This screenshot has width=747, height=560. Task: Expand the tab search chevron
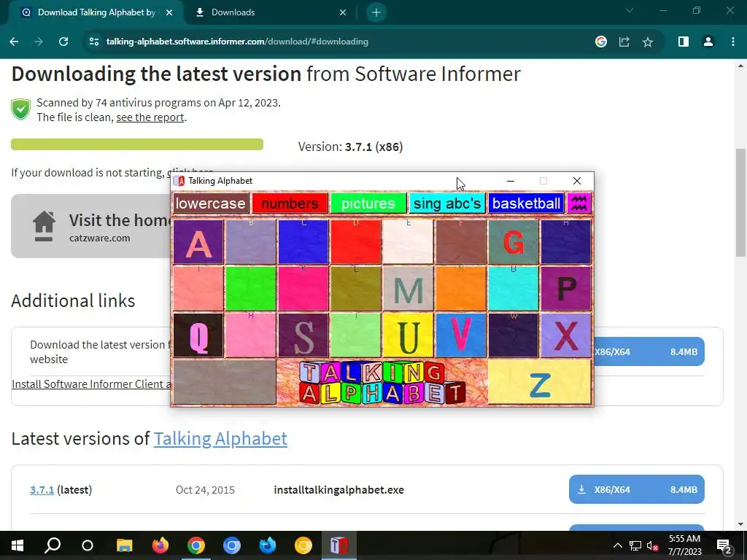(x=630, y=10)
